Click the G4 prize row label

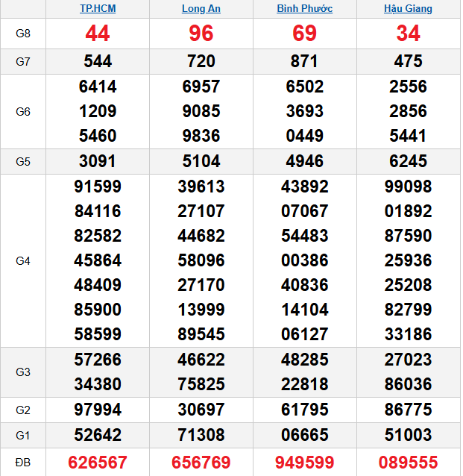pos(23,261)
